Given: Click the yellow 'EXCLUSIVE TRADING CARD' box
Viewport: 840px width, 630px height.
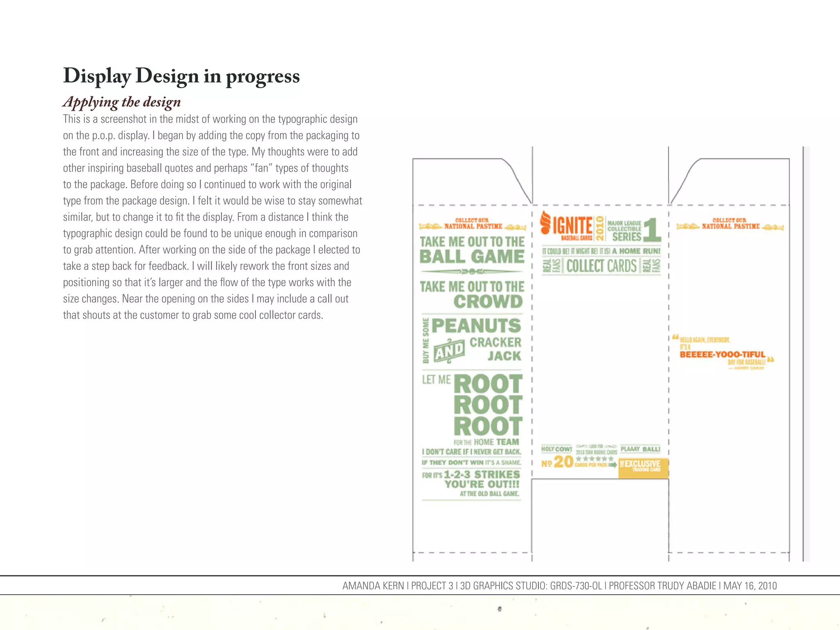Looking at the screenshot, I should tap(643, 468).
